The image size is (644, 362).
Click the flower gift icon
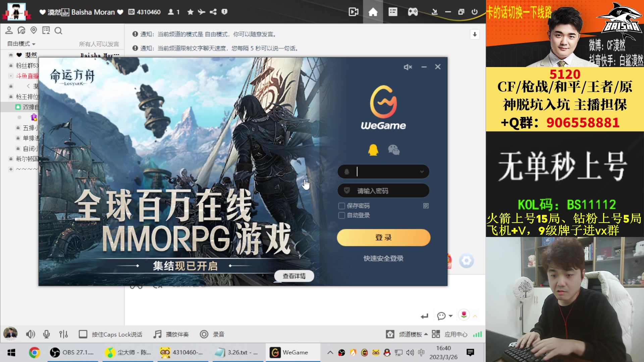click(464, 315)
